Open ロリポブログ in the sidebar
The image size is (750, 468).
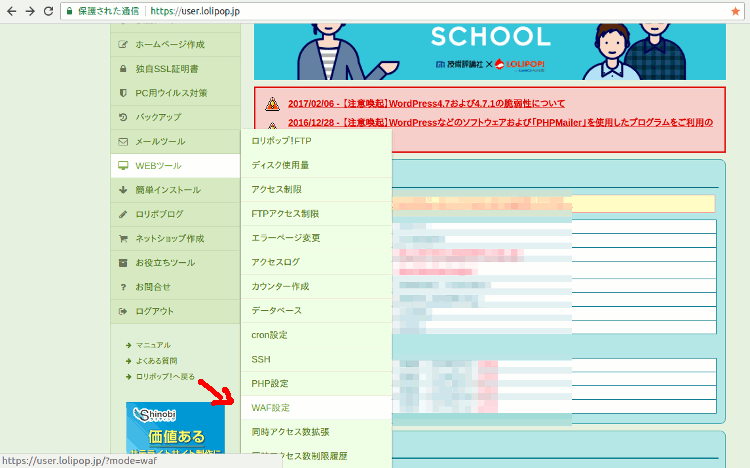(x=175, y=214)
